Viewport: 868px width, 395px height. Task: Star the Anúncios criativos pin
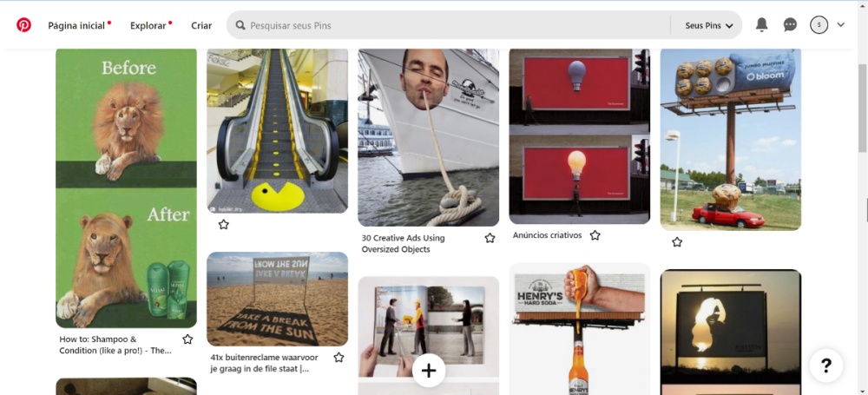click(x=595, y=235)
